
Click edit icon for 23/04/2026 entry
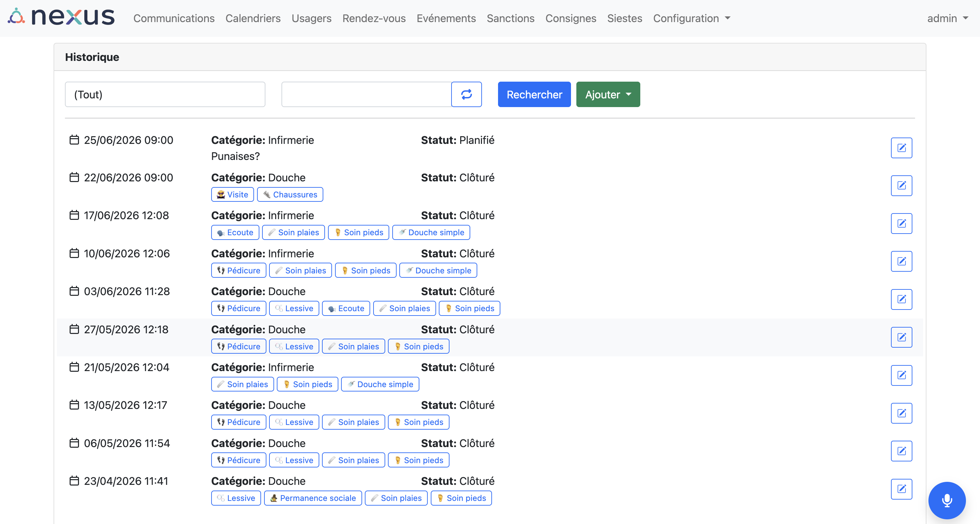click(x=901, y=489)
